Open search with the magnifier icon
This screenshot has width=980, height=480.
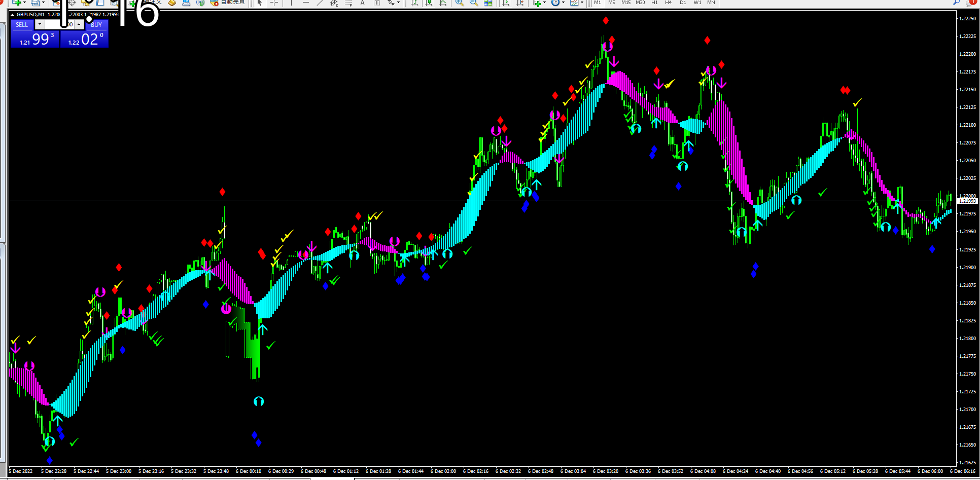click(x=957, y=3)
